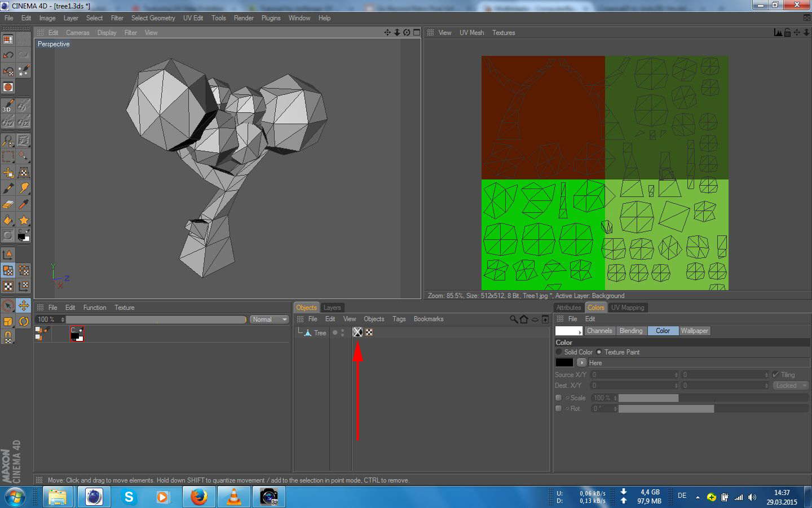This screenshot has width=812, height=508.
Task: Select the Brush paint tool
Action: pyautogui.click(x=8, y=188)
